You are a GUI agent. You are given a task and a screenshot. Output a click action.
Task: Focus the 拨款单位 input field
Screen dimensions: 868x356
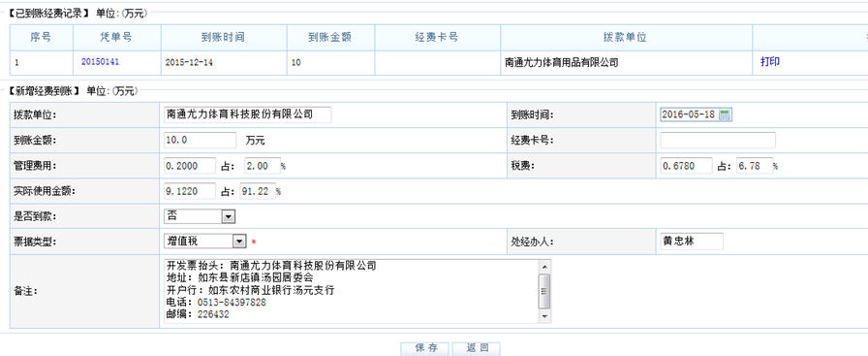point(247,114)
